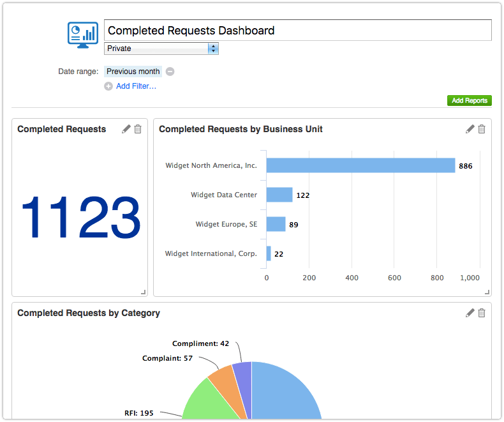This screenshot has height=422, width=504.
Task: Select the Widget International, Corp. bar
Action: pyautogui.click(x=269, y=253)
